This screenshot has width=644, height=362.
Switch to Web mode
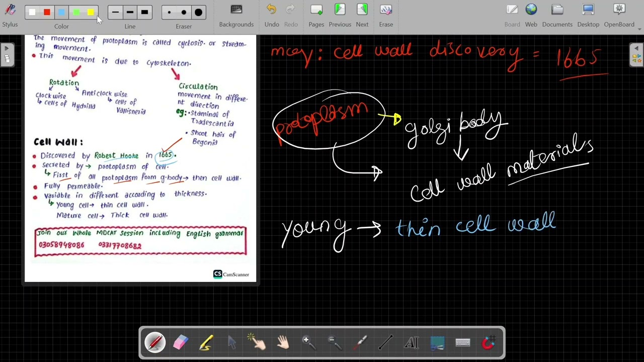tap(531, 15)
